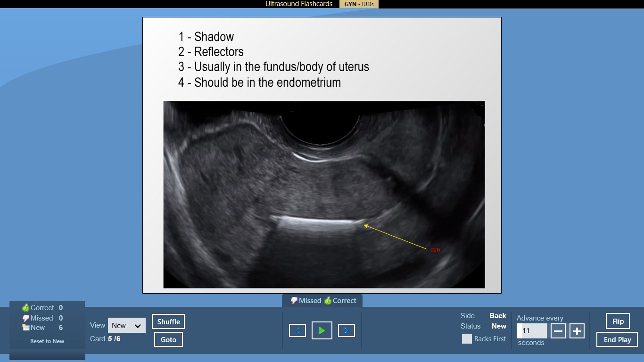Reset all cards to New
This screenshot has width=644, height=362.
click(47, 341)
